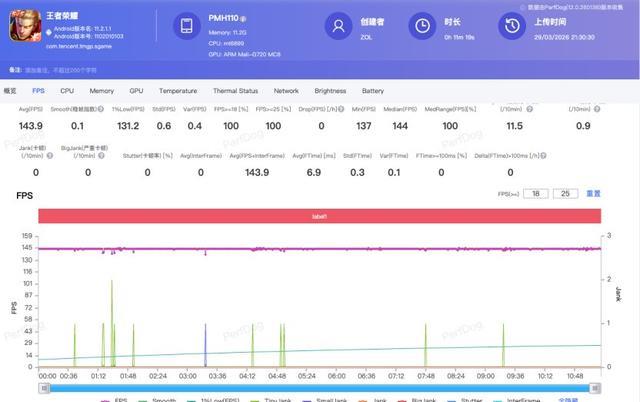Screen dimensions: 640x402
Task: Switch to the CPU tab
Action: click(x=67, y=91)
